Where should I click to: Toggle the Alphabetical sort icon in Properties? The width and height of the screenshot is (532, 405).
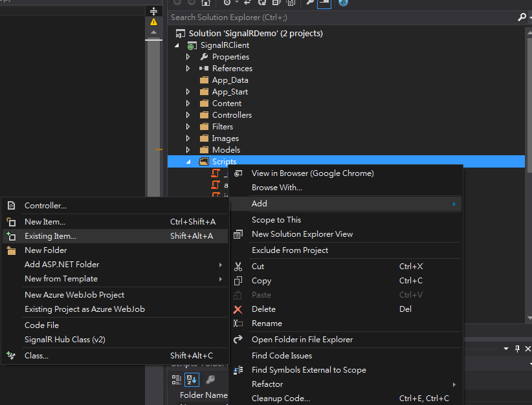[x=192, y=380]
